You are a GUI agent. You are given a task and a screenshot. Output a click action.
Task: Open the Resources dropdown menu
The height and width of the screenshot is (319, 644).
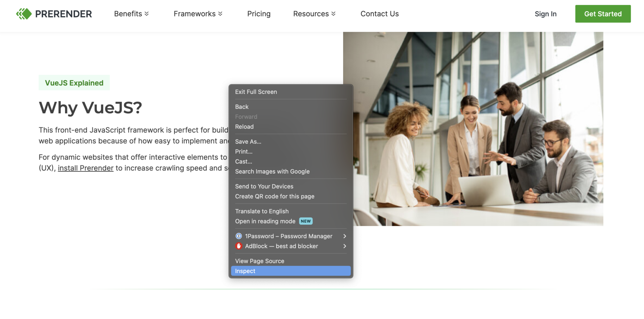point(314,14)
